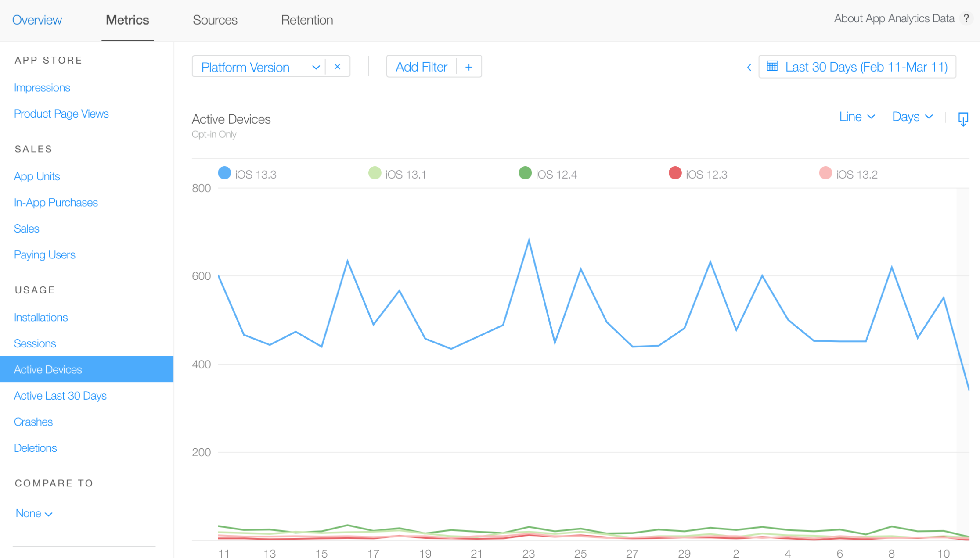Click the plus icon beside Add Filter
Viewport: 980px width, 558px height.
(468, 67)
